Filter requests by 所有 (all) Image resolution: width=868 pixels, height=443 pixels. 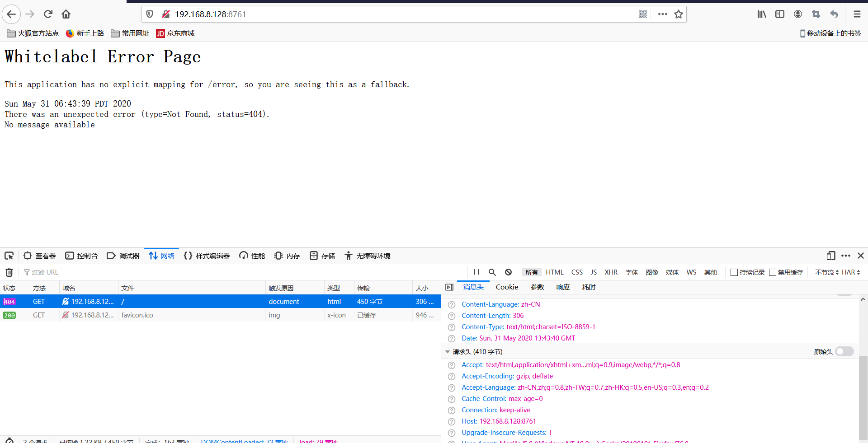[532, 272]
